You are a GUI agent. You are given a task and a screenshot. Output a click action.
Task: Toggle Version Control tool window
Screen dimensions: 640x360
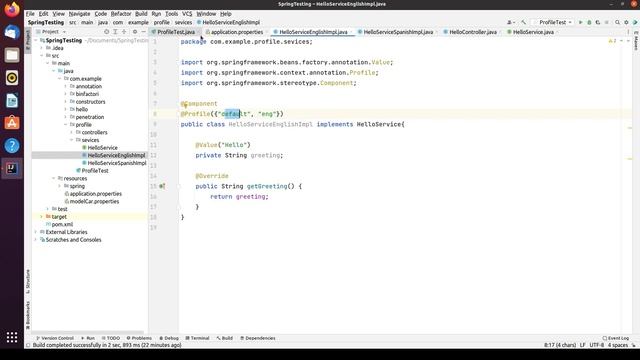(x=55, y=338)
